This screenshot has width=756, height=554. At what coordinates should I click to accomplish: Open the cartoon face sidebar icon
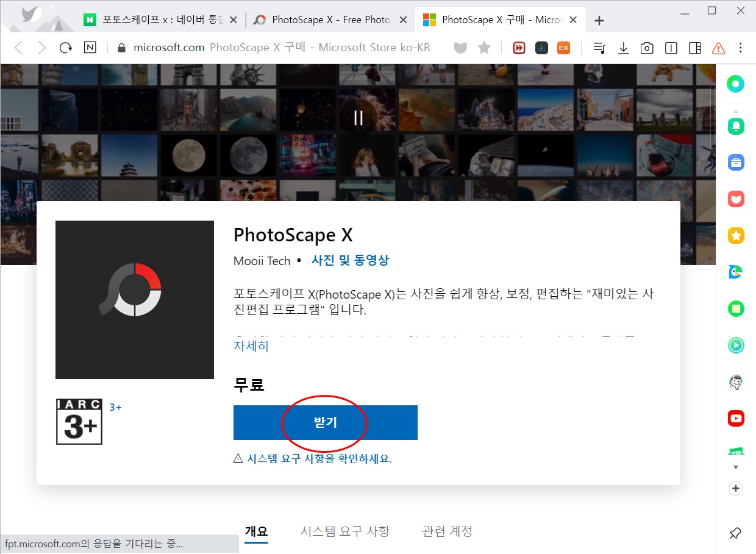(x=736, y=382)
